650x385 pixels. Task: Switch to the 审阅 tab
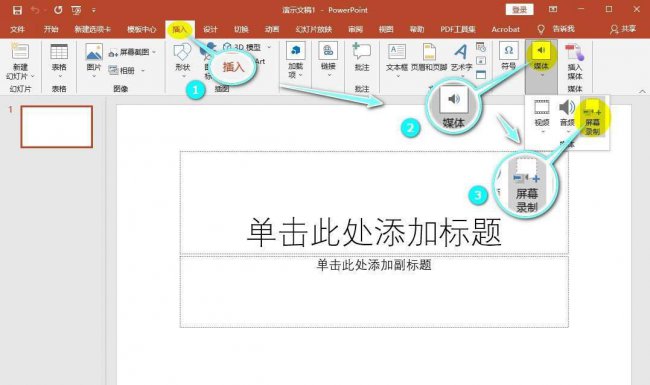tap(355, 29)
